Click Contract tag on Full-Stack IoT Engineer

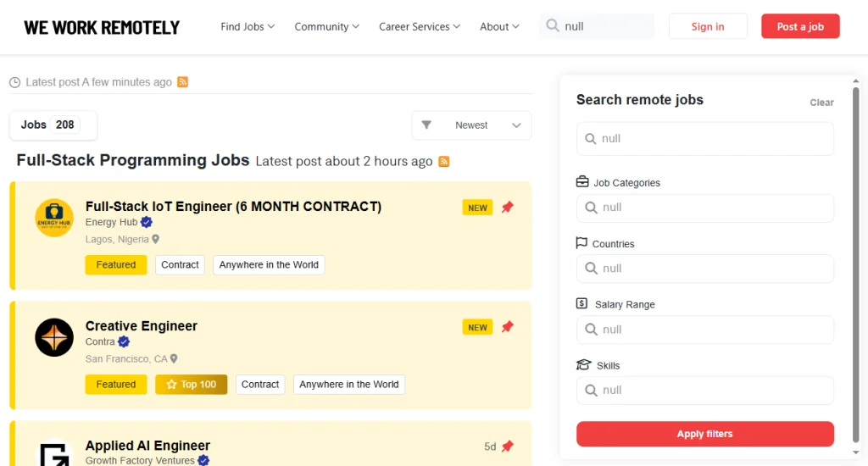pos(180,264)
